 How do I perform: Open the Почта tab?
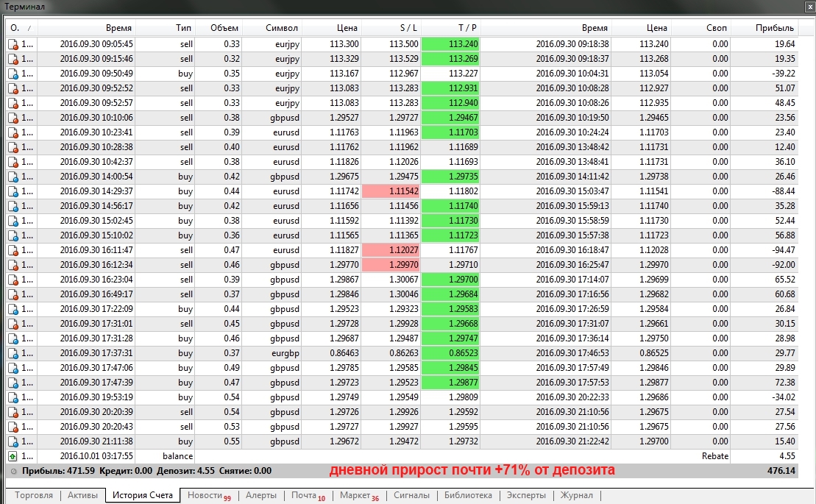click(308, 496)
